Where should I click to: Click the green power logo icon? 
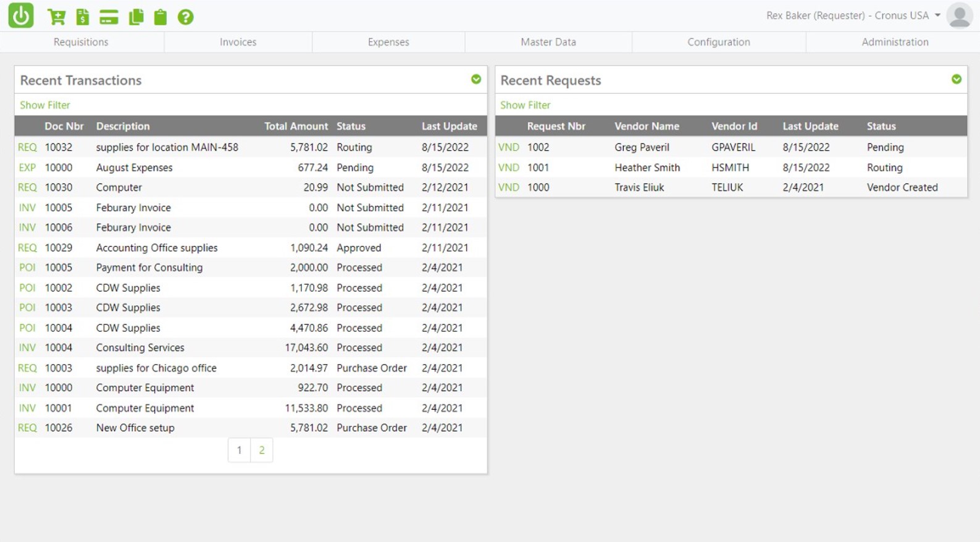click(x=21, y=15)
